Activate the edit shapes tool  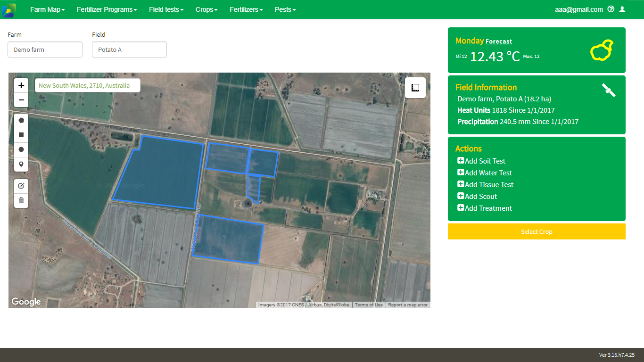21,186
